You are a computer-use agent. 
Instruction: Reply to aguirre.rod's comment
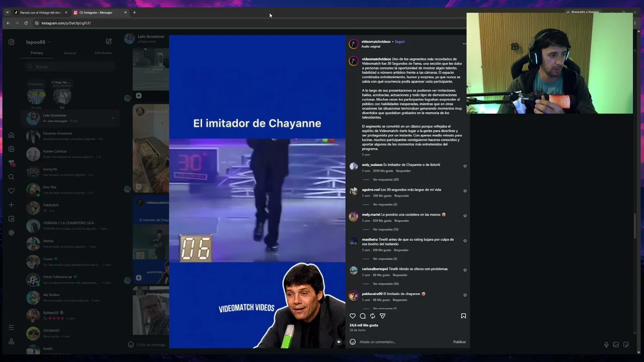coord(401,196)
